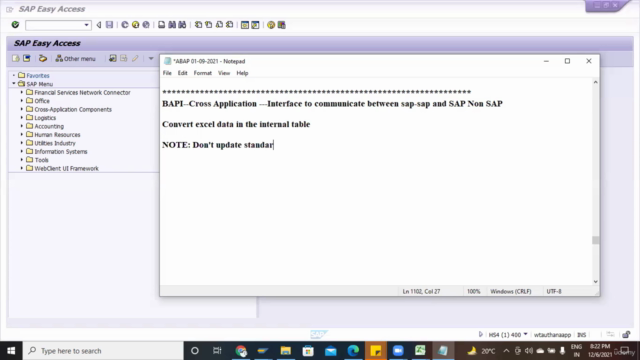Screen dimensions: 640x360
Task: Click the User Menu icon
Action: tap(16, 58)
